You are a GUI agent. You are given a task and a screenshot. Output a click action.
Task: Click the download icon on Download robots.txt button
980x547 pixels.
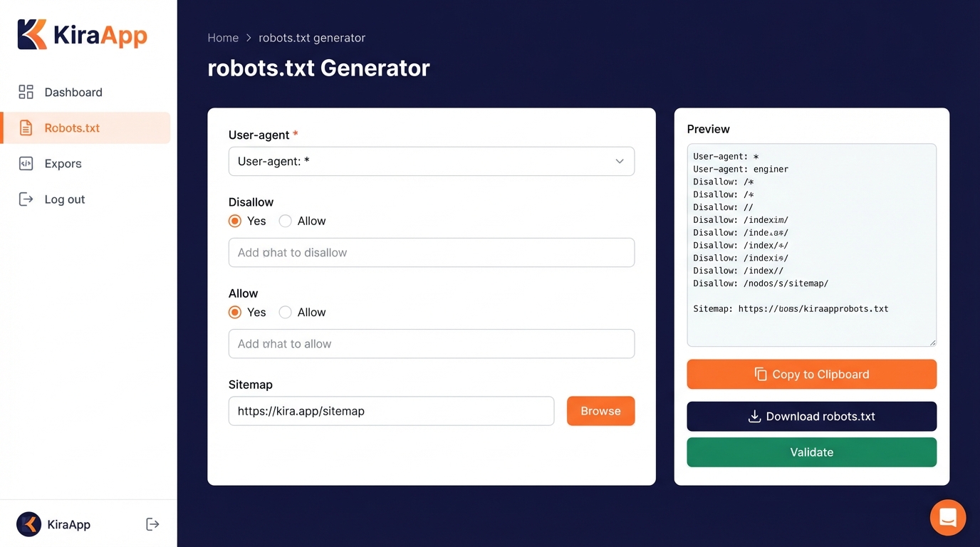754,416
